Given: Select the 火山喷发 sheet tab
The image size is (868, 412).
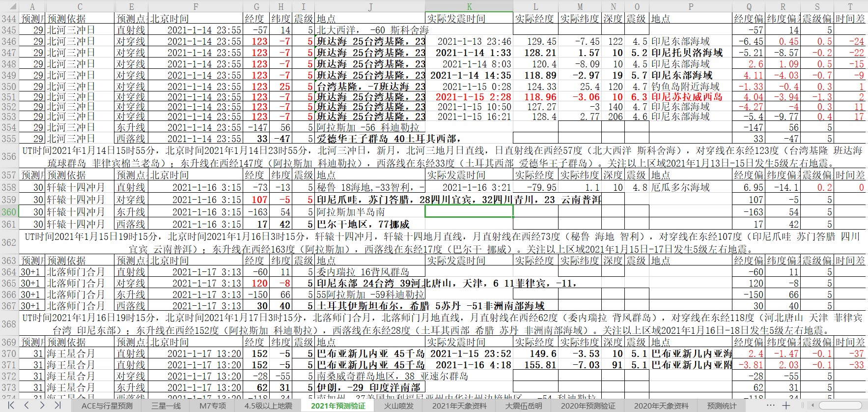Looking at the screenshot, I should tap(398, 406).
